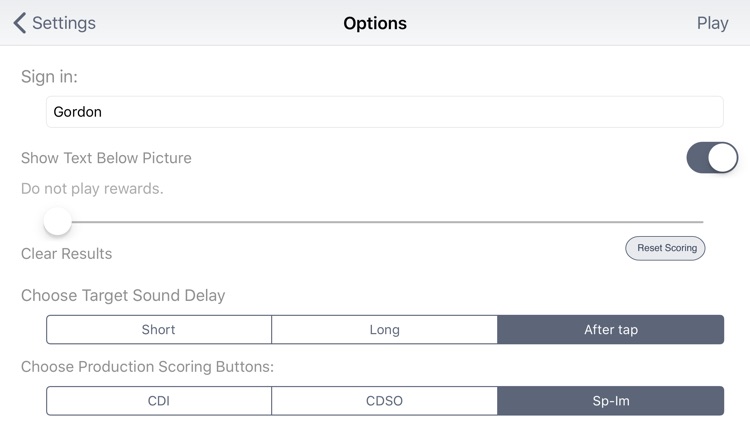This screenshot has height=422, width=750.
Task: Tap the back chevron arrow icon
Action: (19, 23)
